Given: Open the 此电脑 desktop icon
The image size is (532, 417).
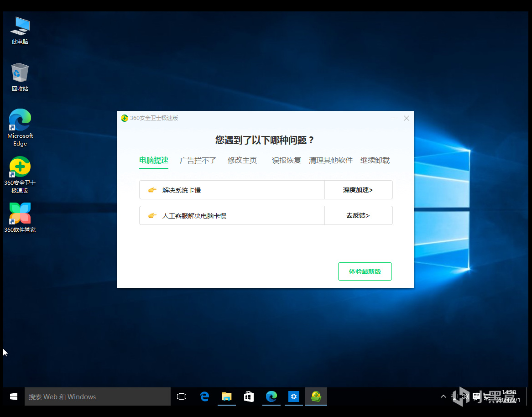Looking at the screenshot, I should (x=20, y=31).
